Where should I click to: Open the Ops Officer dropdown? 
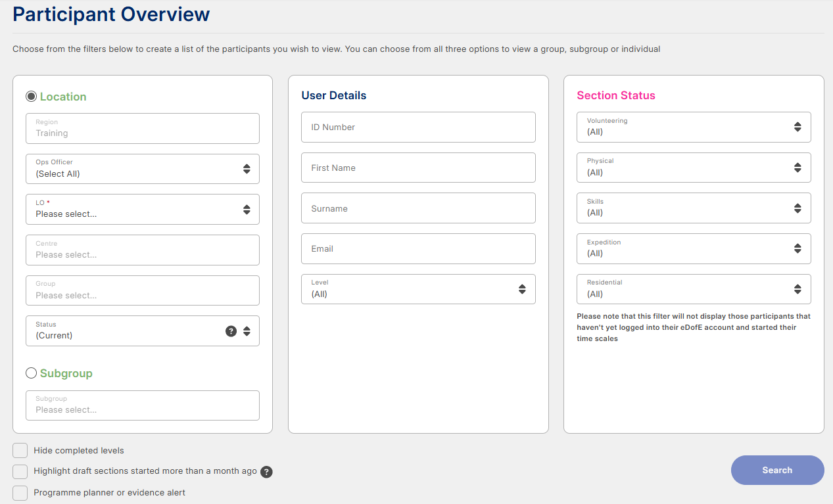pyautogui.click(x=143, y=169)
